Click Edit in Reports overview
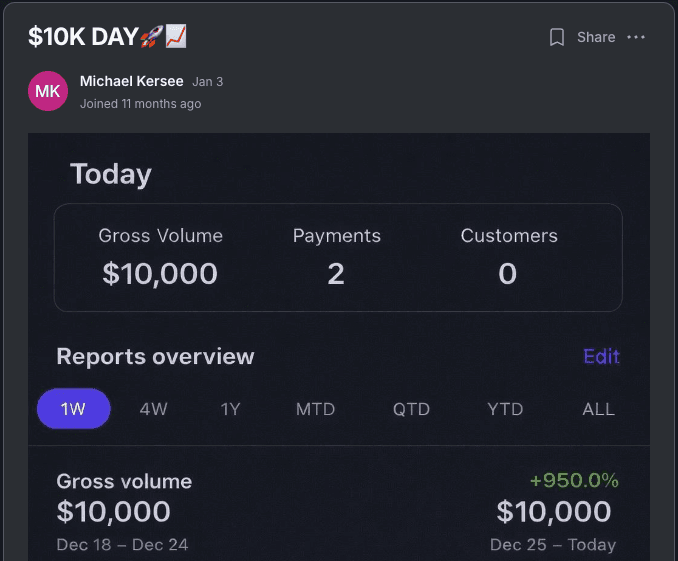 pos(601,356)
